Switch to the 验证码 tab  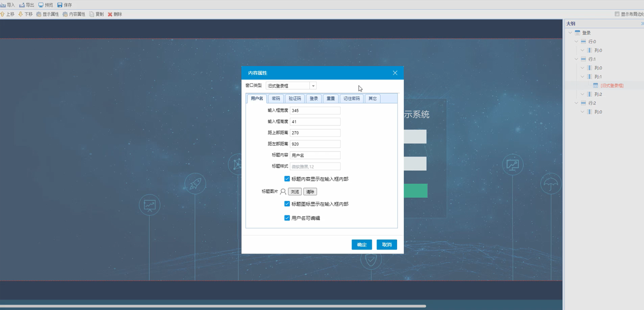click(x=294, y=98)
